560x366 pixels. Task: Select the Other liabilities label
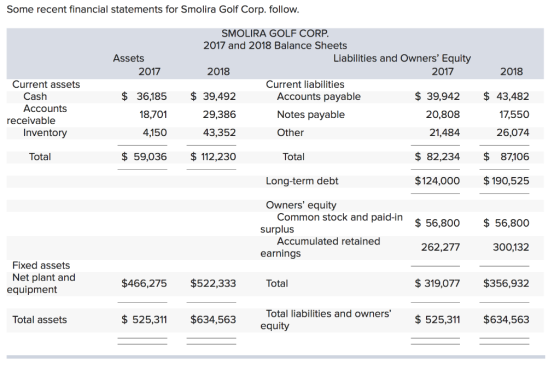(x=290, y=133)
